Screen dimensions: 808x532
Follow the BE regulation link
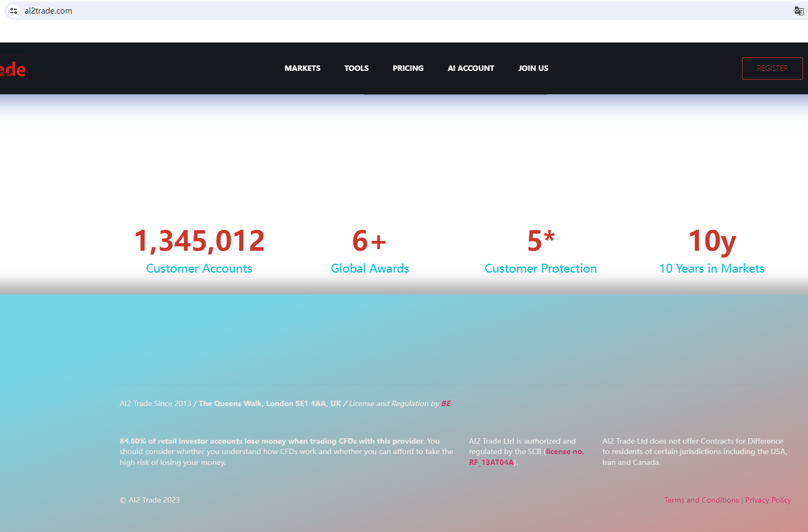click(446, 403)
